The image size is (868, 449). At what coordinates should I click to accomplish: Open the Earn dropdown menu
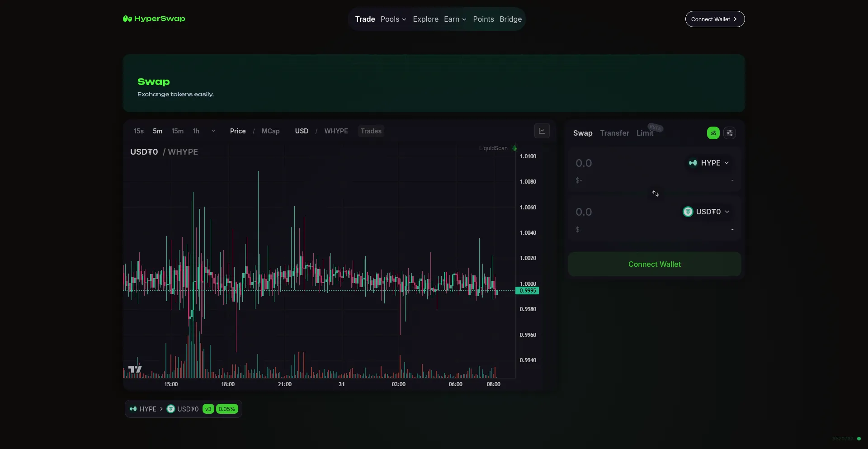point(455,19)
